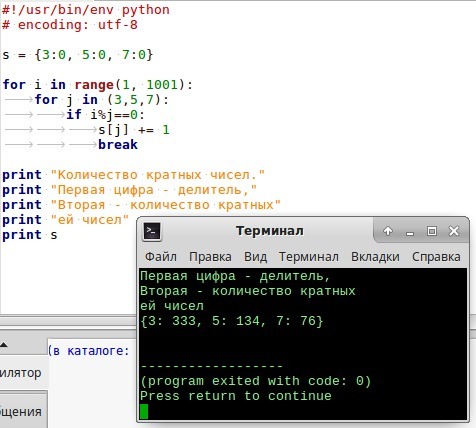The height and width of the screenshot is (428, 476).
Task: Click the '(в каталоге:' compiler message line
Action: [89, 351]
